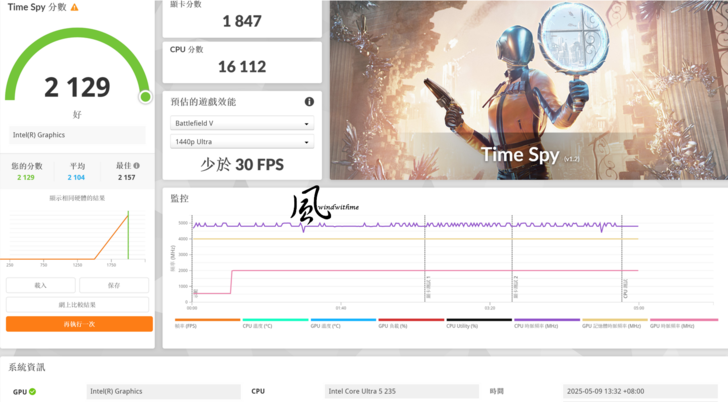The width and height of the screenshot is (728, 402).
Task: Click the 載入 load button
Action: 40,285
